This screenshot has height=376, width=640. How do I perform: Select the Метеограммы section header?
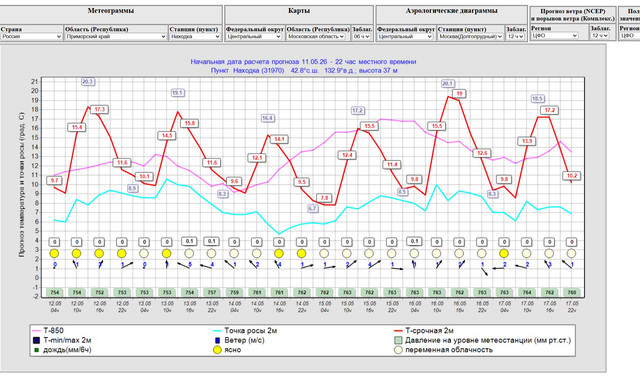tap(111, 11)
